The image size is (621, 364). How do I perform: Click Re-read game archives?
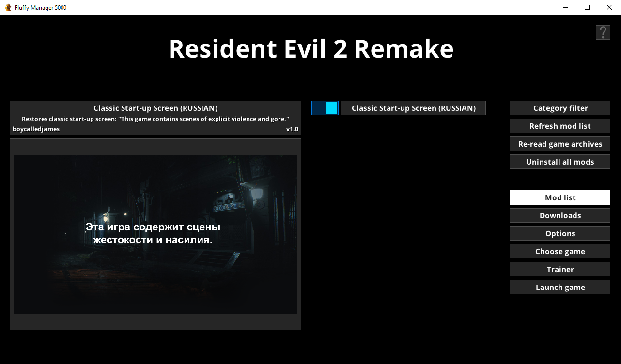(x=560, y=144)
